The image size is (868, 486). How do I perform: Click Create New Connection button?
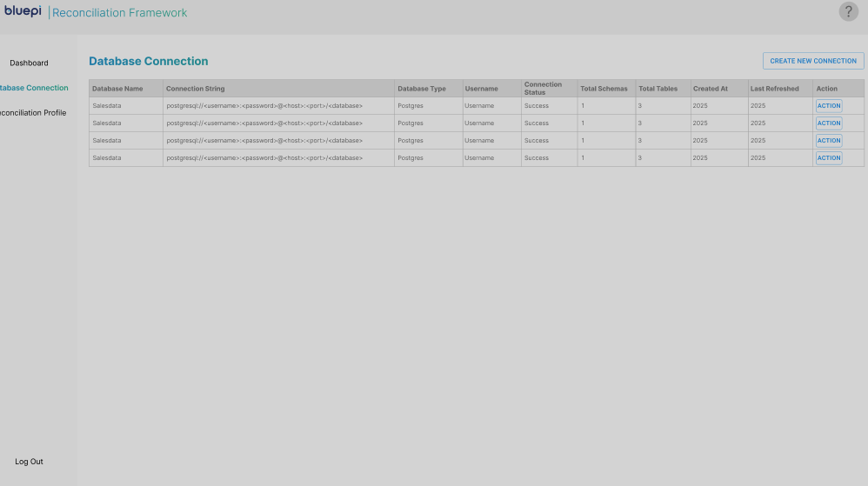coord(813,61)
